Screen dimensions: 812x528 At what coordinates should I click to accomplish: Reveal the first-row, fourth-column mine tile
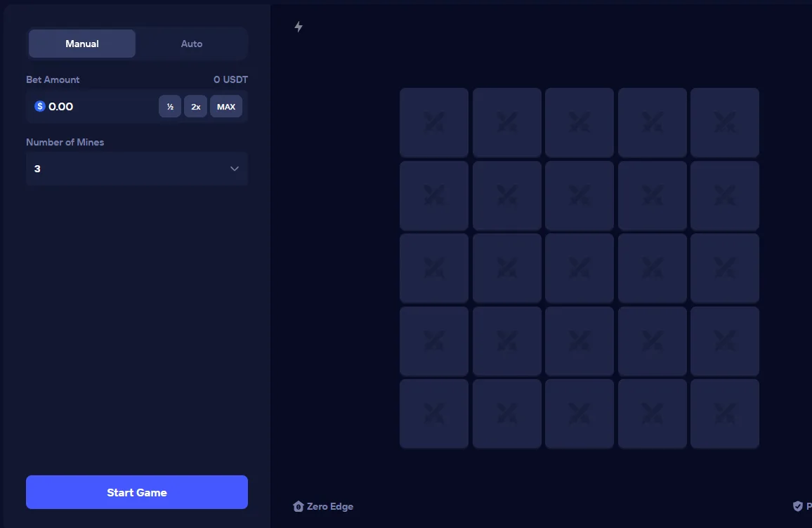pos(653,122)
